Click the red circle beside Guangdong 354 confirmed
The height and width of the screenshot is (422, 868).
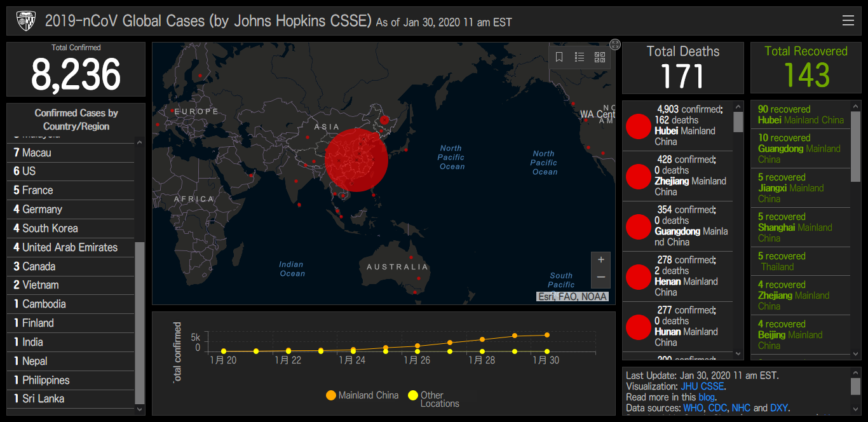[639, 226]
